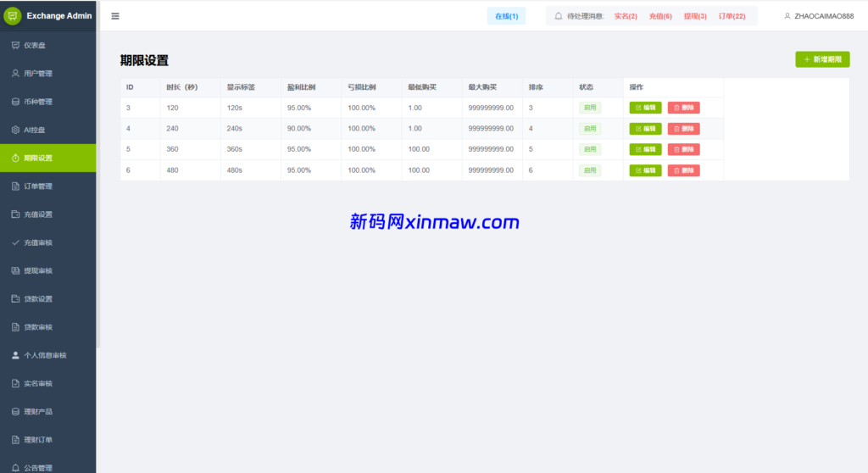
Task: Delete the row with ID 3
Action: (x=684, y=108)
